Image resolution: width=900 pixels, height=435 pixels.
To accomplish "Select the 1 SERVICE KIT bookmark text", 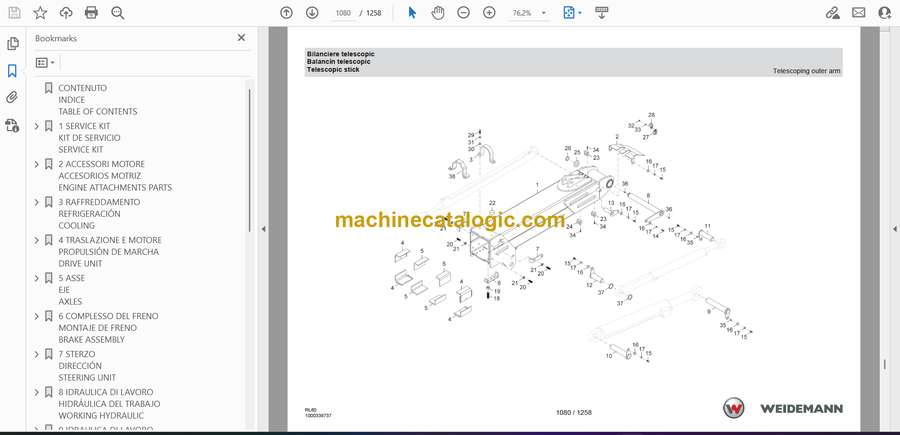I will pos(90,138).
